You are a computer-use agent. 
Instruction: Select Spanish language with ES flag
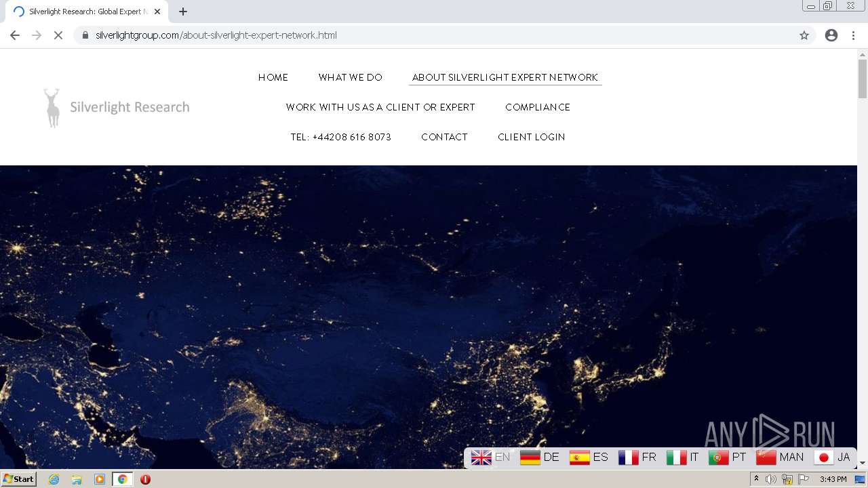tap(589, 457)
